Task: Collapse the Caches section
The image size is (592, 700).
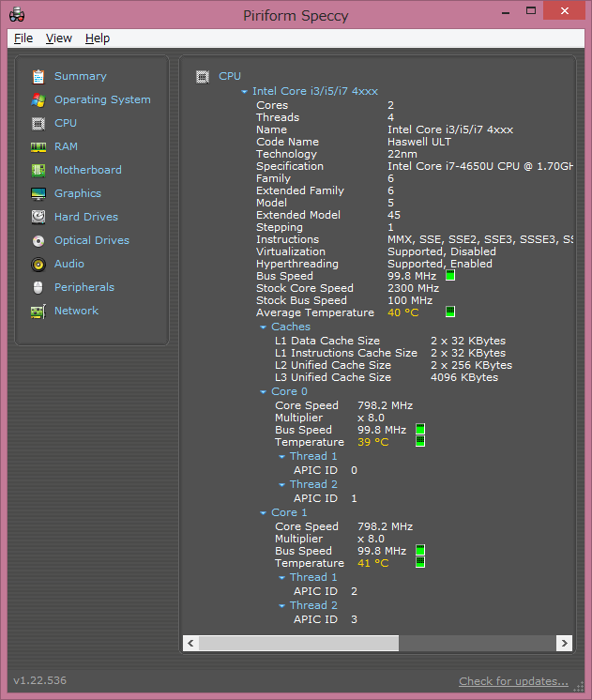Action: point(263,327)
